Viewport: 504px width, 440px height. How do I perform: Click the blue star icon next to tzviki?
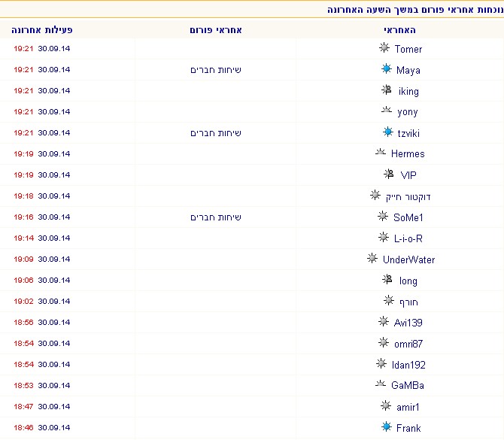click(388, 132)
